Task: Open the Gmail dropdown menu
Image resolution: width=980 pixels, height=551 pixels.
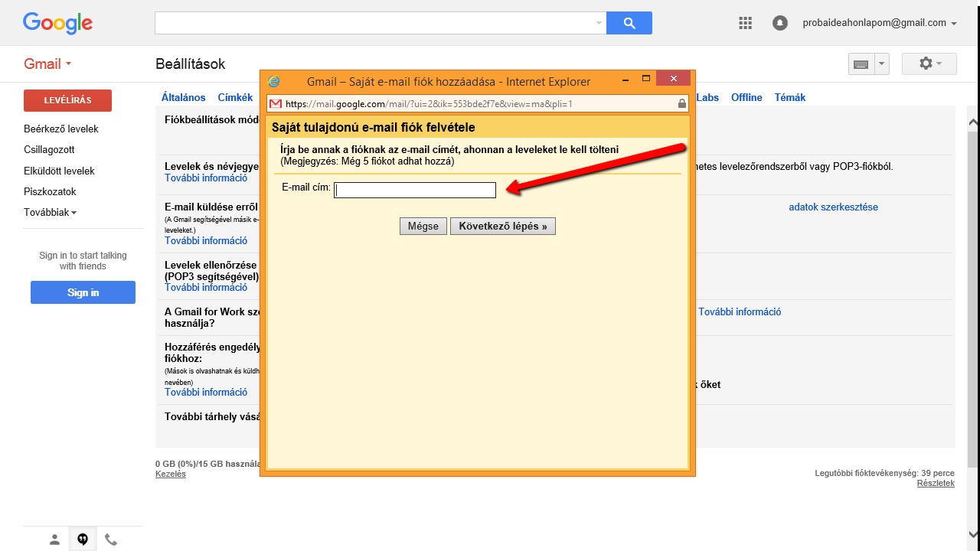Action: pyautogui.click(x=47, y=64)
